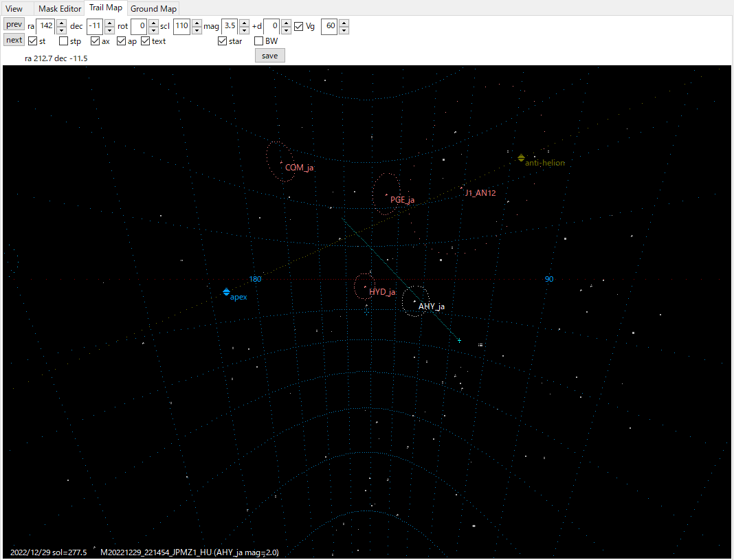Viewport: 734px width, 560px height.
Task: Select the PGE_ja radiant circle
Action: (x=386, y=194)
